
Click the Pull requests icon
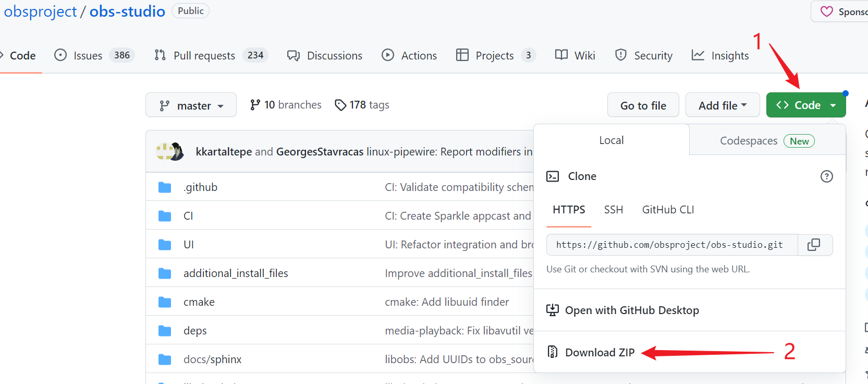160,55
